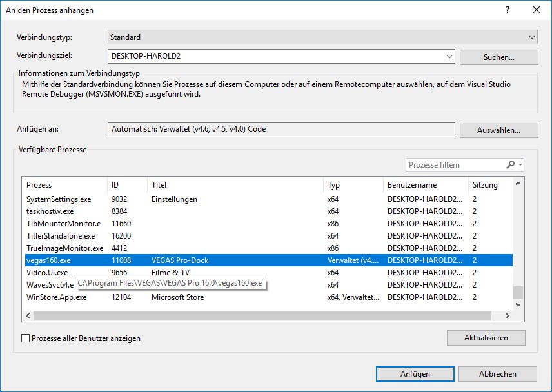Refresh the list with the Aktualisieren button
This screenshot has width=552, height=392.
point(486,338)
